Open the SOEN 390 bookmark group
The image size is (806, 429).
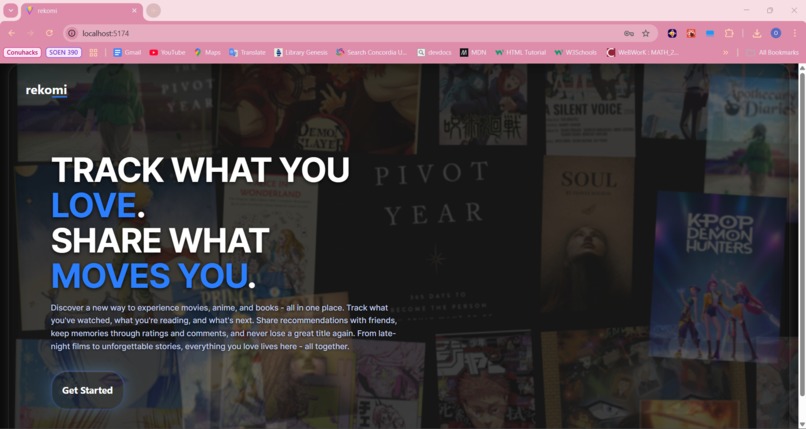point(64,52)
